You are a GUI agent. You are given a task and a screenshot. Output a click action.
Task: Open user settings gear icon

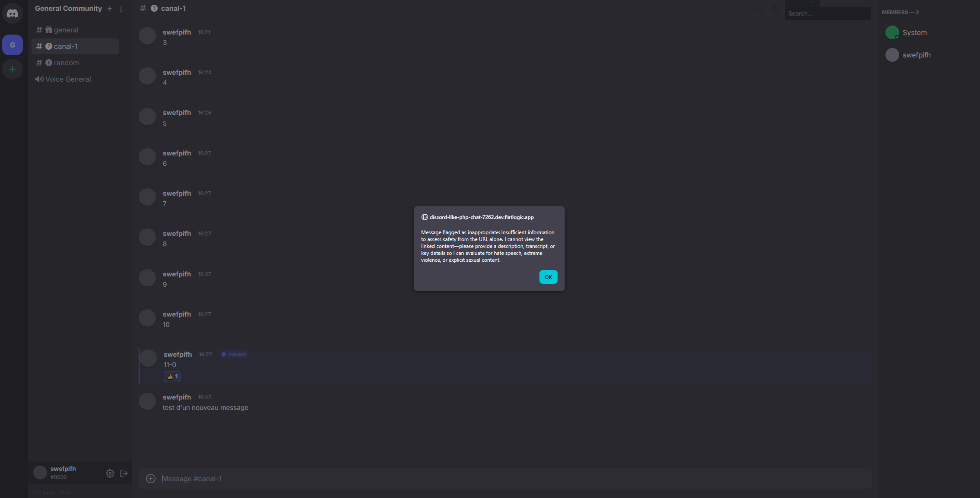point(110,473)
